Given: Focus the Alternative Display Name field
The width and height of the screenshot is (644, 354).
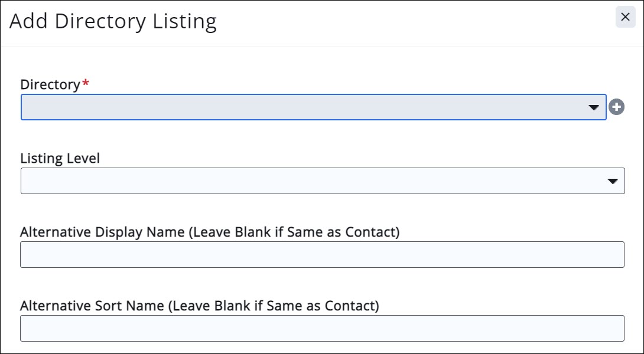Looking at the screenshot, I should coord(322,254).
